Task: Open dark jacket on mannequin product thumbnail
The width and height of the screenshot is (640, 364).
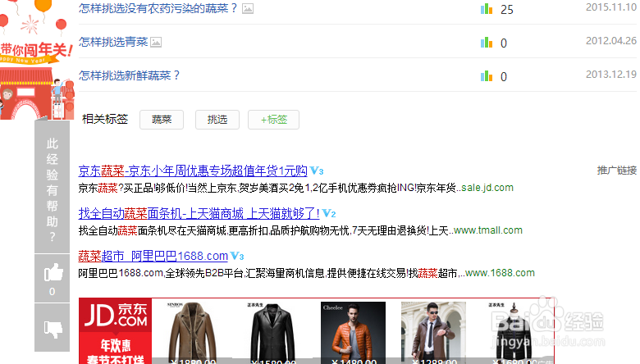Action: point(514,333)
